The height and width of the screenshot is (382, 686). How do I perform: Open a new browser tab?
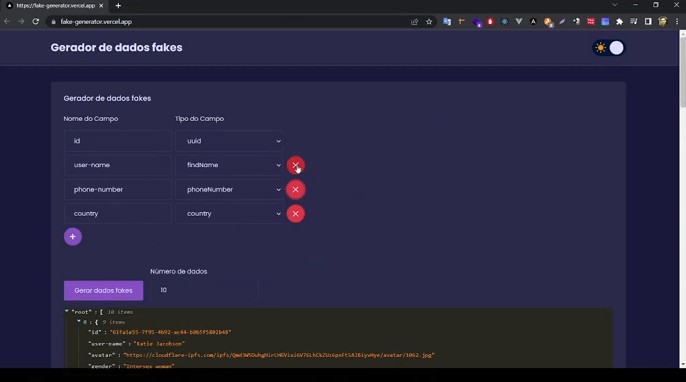(x=118, y=6)
